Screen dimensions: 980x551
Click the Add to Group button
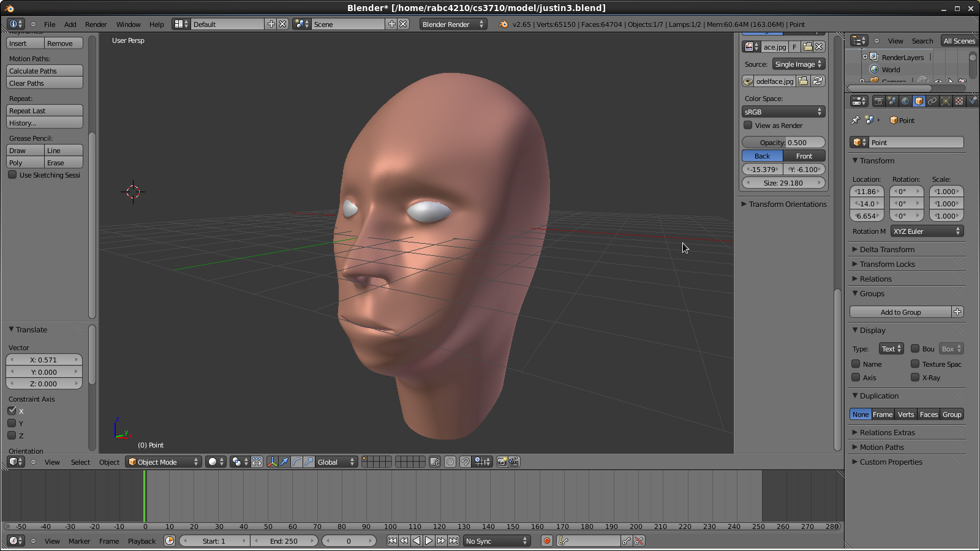click(x=901, y=312)
